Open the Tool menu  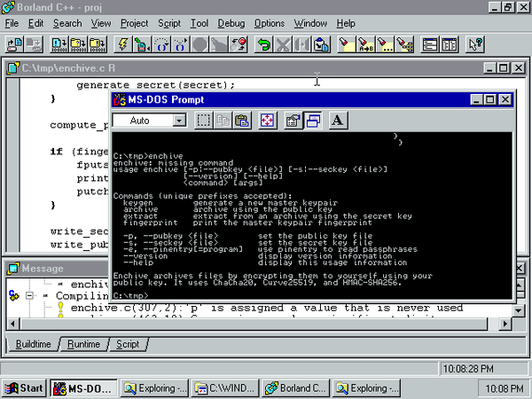coord(199,23)
